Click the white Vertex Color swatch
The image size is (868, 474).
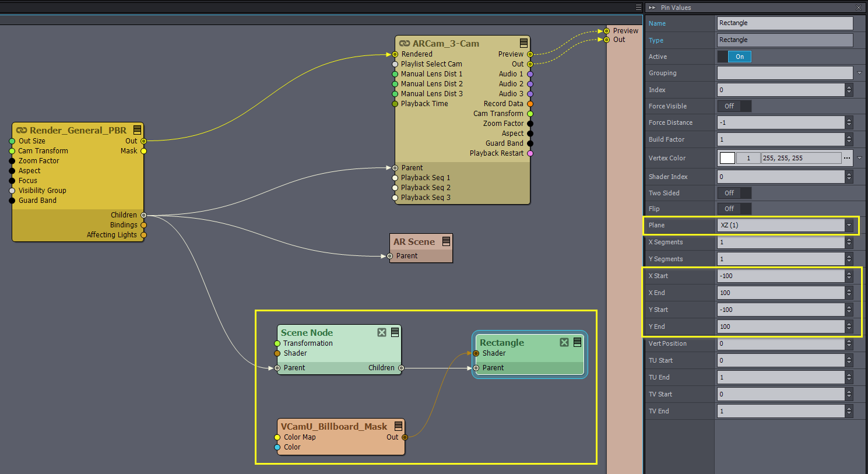(x=727, y=158)
